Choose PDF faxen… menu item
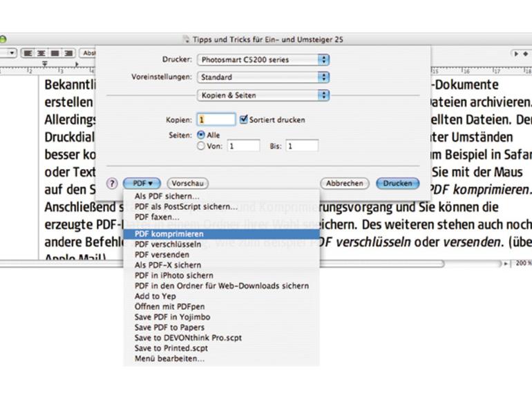 [222, 217]
